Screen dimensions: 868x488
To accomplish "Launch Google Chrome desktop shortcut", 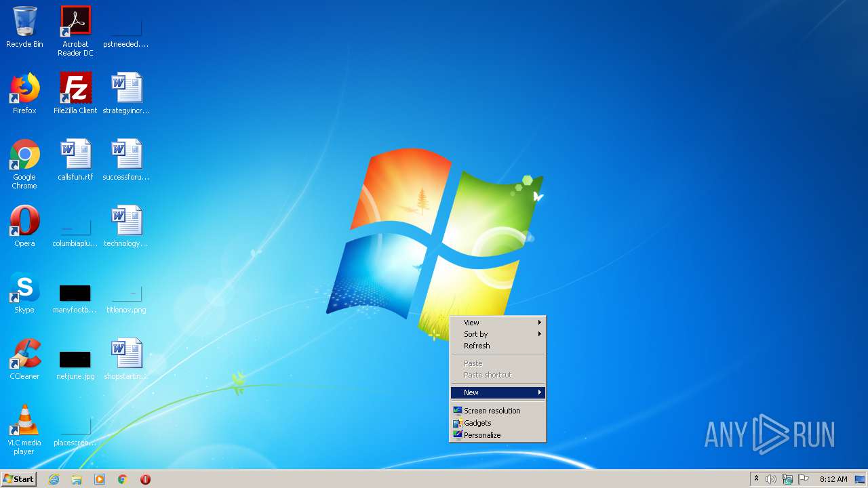I will [x=24, y=164].
